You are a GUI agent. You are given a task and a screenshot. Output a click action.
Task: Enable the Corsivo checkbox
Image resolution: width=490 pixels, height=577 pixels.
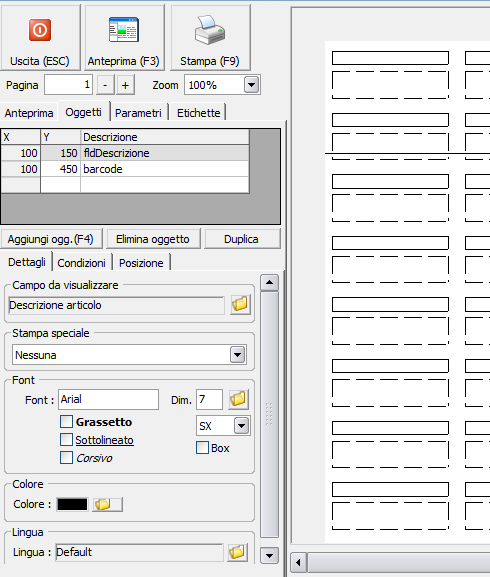tap(67, 457)
